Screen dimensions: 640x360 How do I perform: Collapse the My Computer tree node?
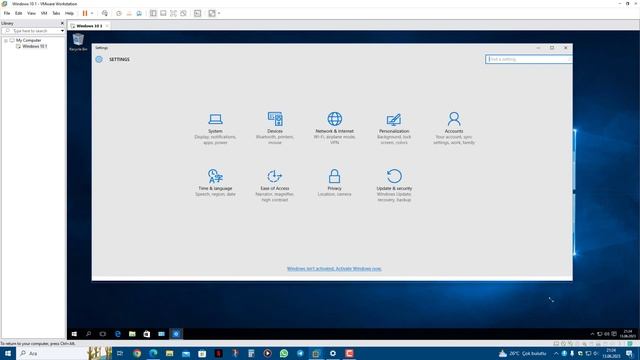[6, 40]
